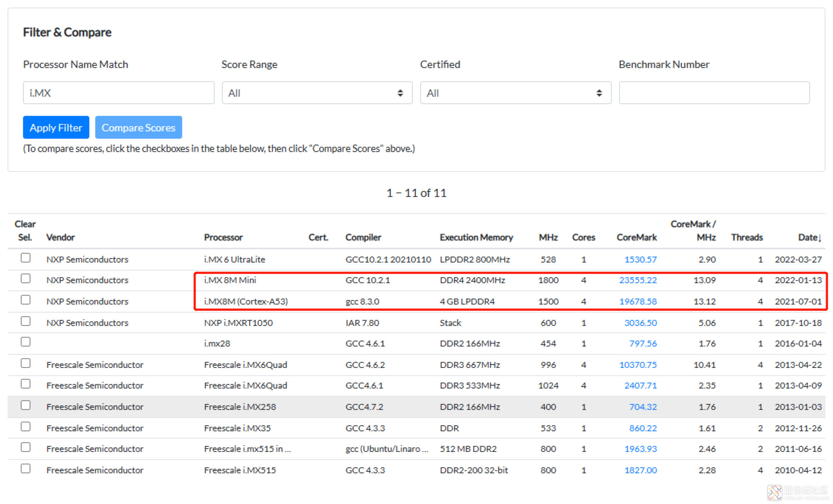Sort by CoreMark / MHz column header

tap(693, 231)
